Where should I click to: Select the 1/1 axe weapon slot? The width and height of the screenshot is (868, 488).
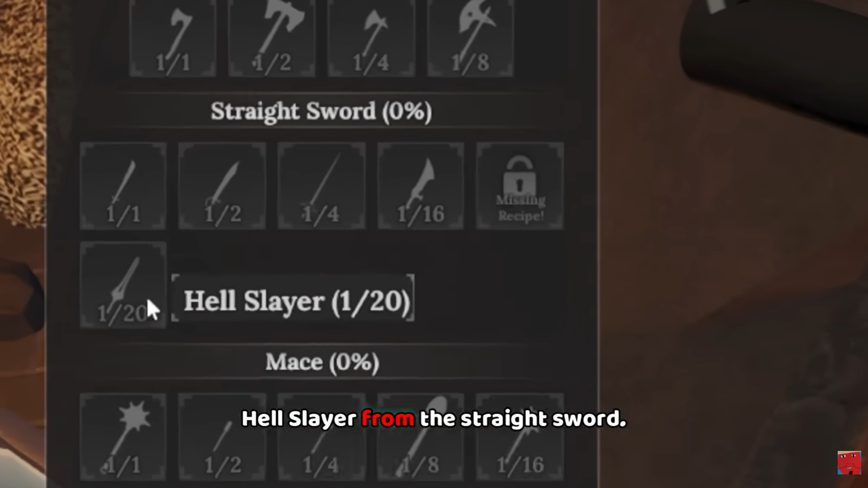(x=173, y=38)
